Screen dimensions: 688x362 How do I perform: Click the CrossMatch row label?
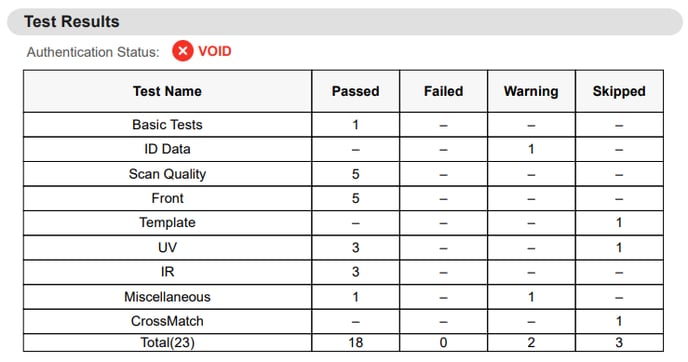167,321
